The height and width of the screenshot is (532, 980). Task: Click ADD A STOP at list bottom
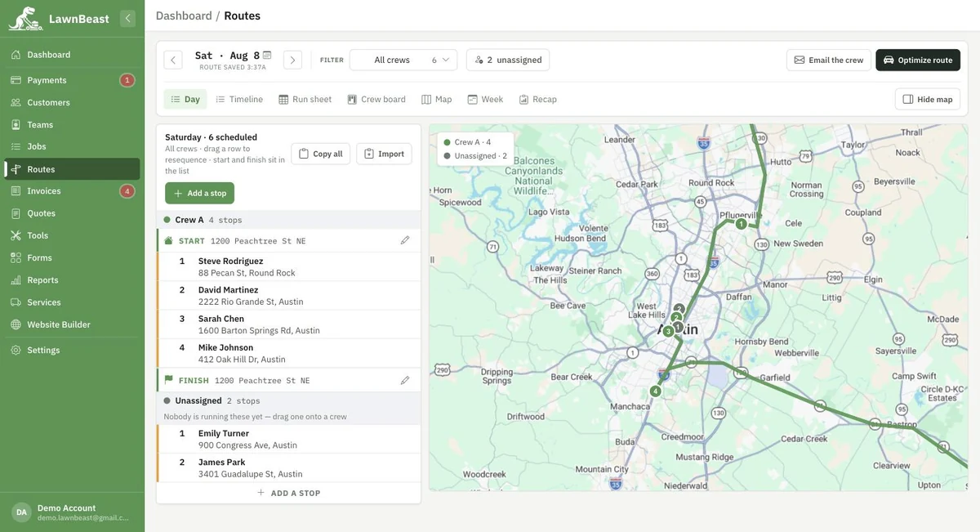(288, 493)
